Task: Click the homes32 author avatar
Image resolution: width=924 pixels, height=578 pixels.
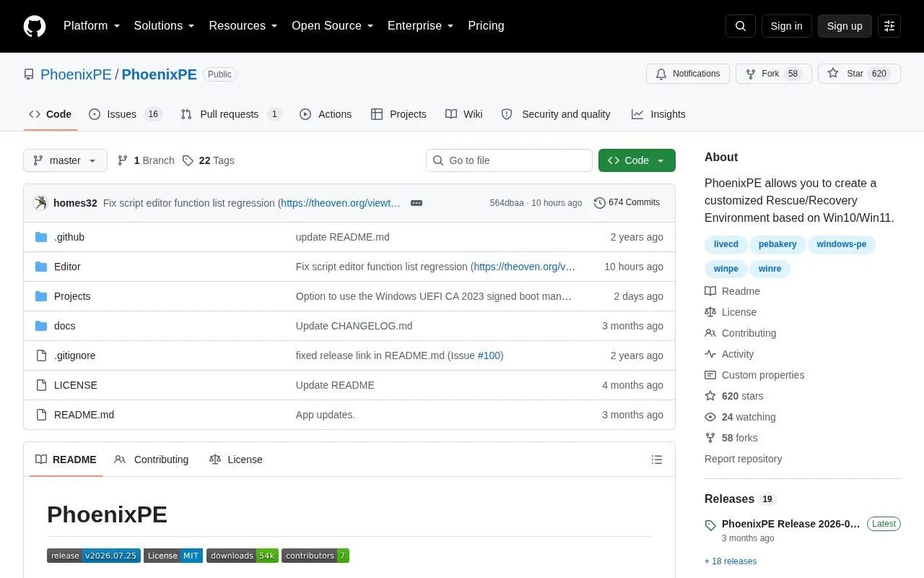Action: pos(40,203)
